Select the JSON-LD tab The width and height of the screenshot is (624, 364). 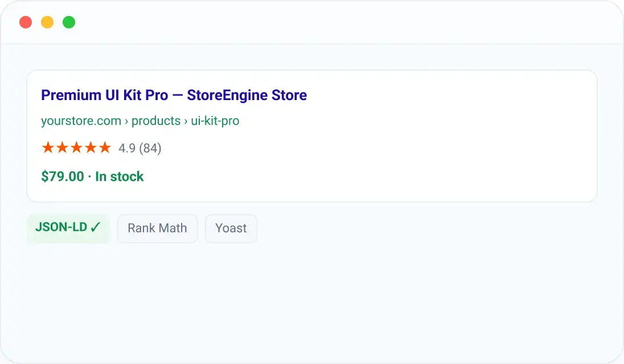(68, 228)
